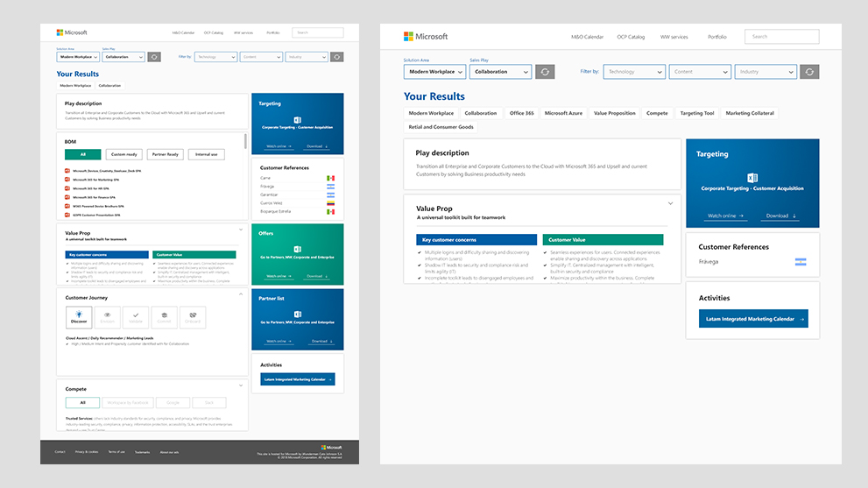This screenshot has width=868, height=488.
Task: Click PowerPoint icon for M365 Powered Device Brochure SPA
Action: [x=67, y=206]
